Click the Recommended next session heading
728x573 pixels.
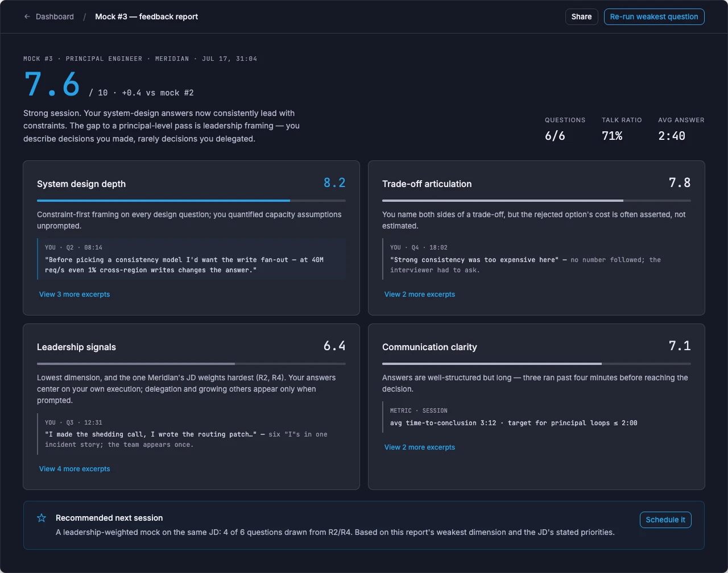(x=109, y=518)
